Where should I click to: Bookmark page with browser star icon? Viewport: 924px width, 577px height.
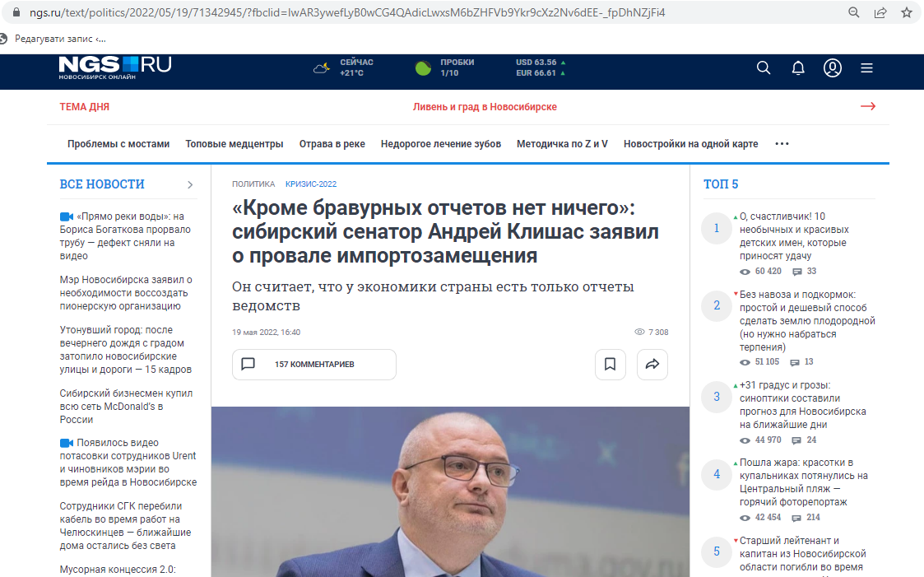tap(907, 12)
